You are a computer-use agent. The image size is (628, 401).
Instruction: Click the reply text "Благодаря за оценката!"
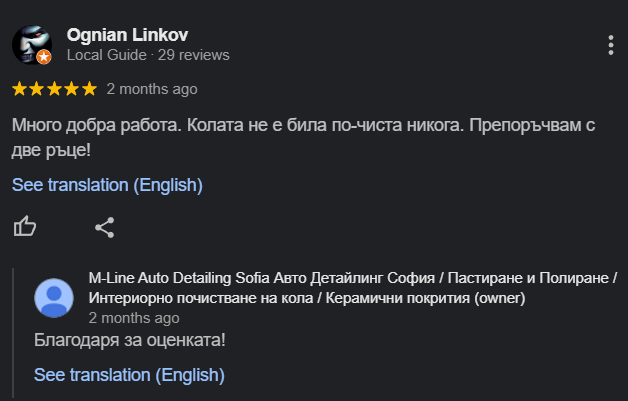pyautogui.click(x=130, y=340)
